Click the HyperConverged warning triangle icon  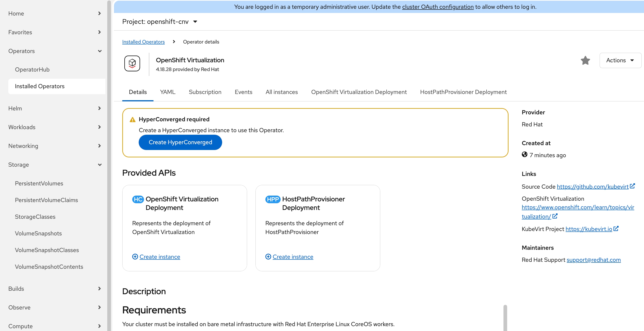(x=132, y=120)
